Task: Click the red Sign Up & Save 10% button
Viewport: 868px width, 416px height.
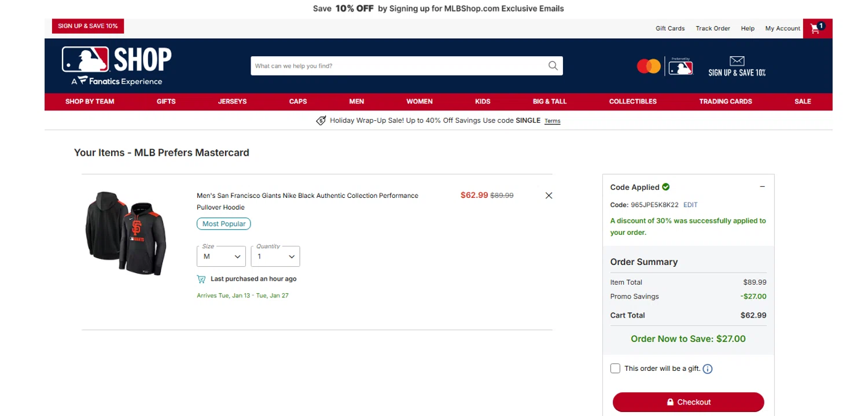Action: tap(88, 26)
